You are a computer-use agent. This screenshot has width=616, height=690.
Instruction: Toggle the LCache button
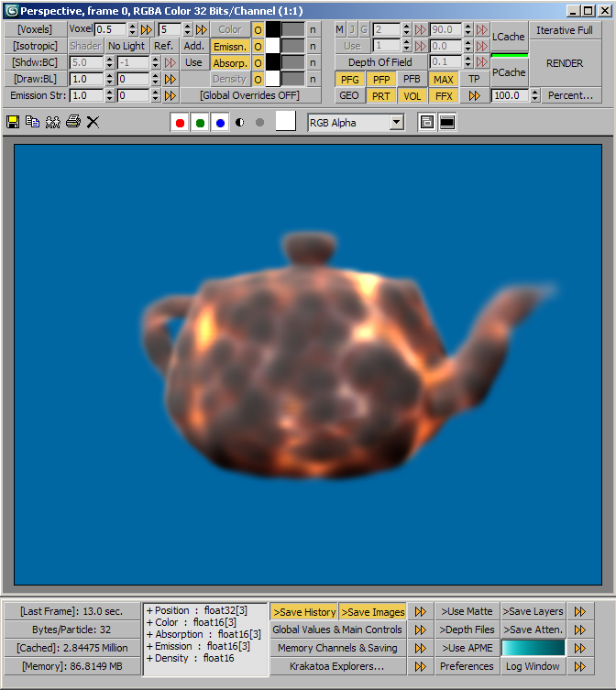(509, 37)
